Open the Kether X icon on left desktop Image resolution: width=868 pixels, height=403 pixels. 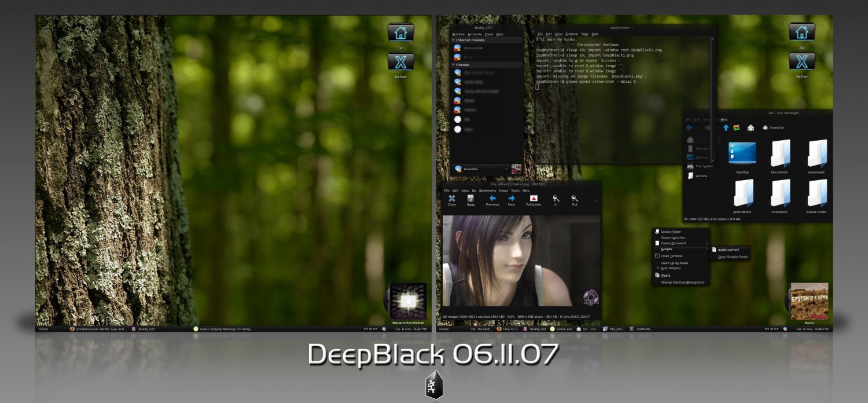click(x=400, y=62)
